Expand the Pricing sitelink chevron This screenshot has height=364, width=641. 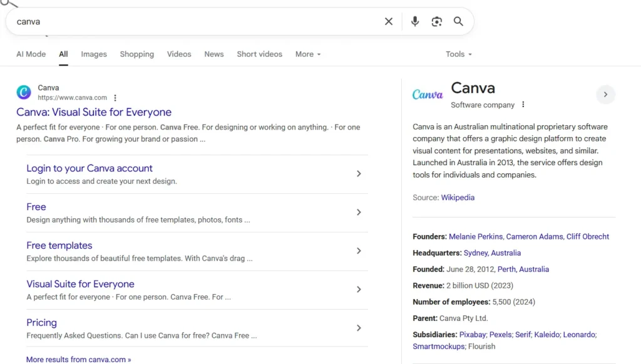tap(359, 328)
